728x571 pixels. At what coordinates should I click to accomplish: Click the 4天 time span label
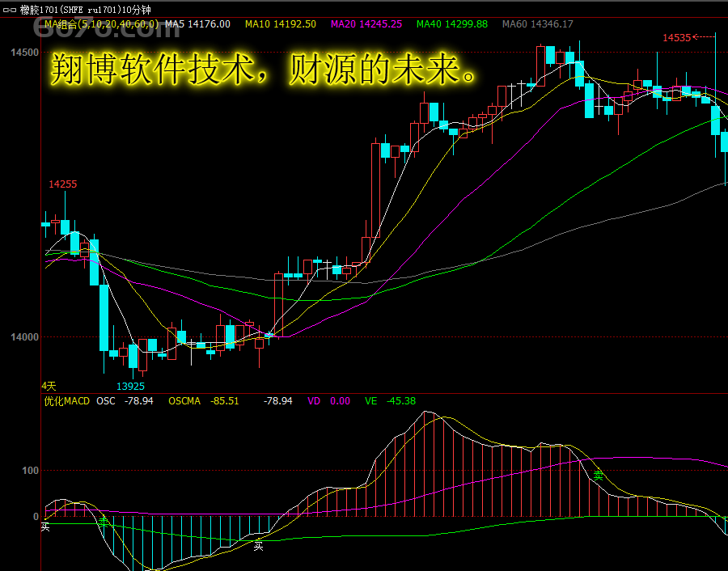[49, 386]
